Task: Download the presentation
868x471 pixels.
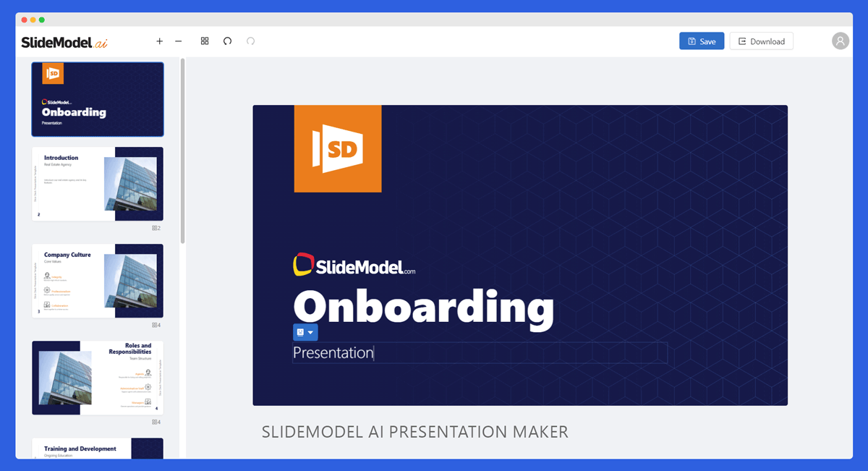Action: tap(761, 41)
